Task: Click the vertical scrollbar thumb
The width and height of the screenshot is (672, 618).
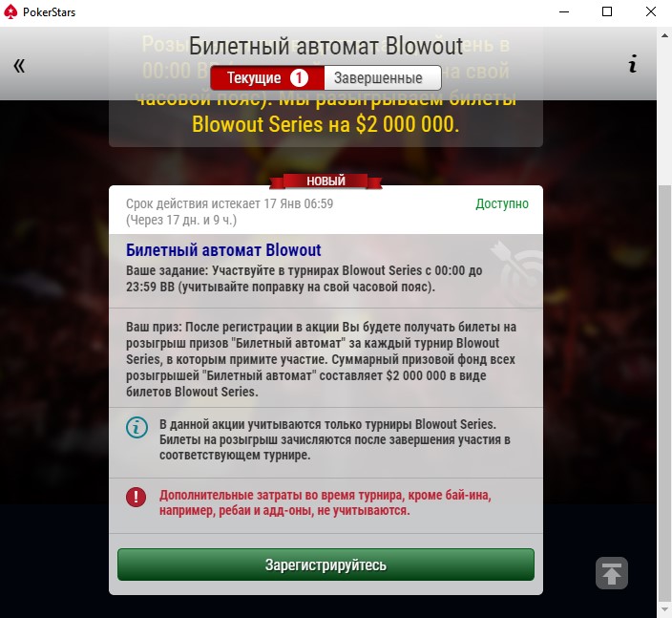Action: click(x=664, y=393)
